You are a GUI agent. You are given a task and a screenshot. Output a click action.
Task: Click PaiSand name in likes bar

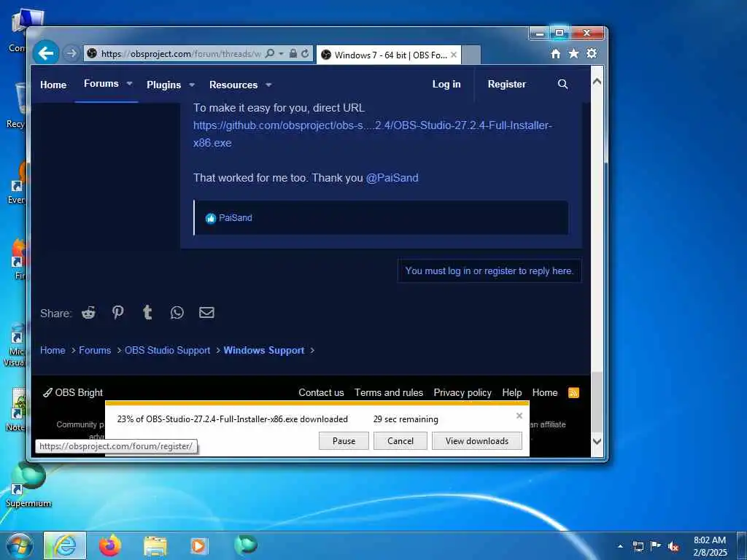[236, 218]
